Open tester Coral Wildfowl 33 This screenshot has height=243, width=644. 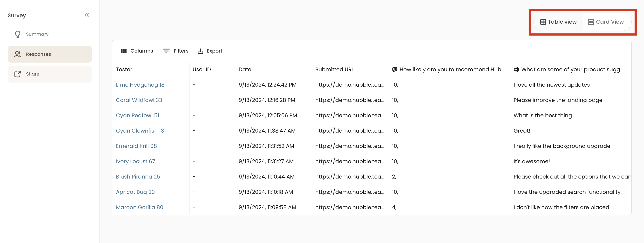click(139, 100)
